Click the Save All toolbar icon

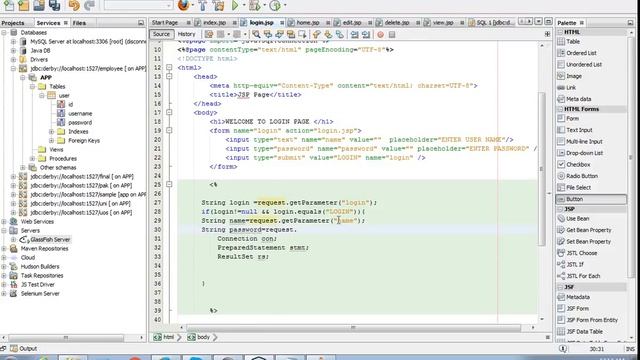point(54,5)
